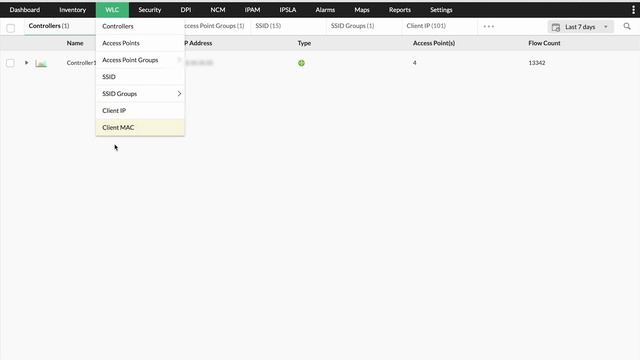640x360 pixels.
Task: Select Client IP in WLC dropdown
Action: coord(140,111)
